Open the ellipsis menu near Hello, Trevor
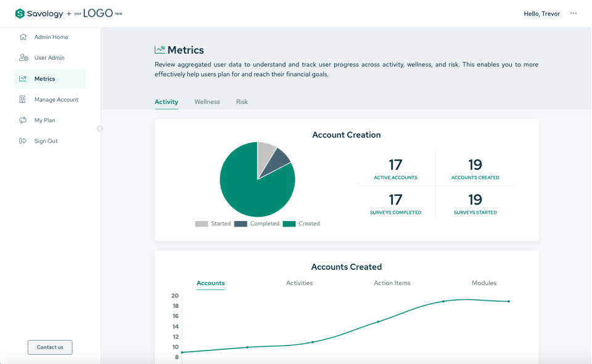592x364 pixels. tap(573, 14)
